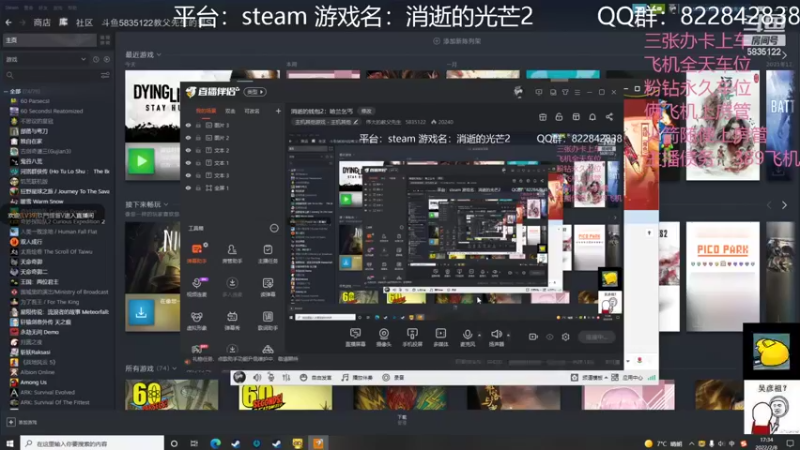Collapse the 全部 games list group
800x450 pixels.
[6, 91]
